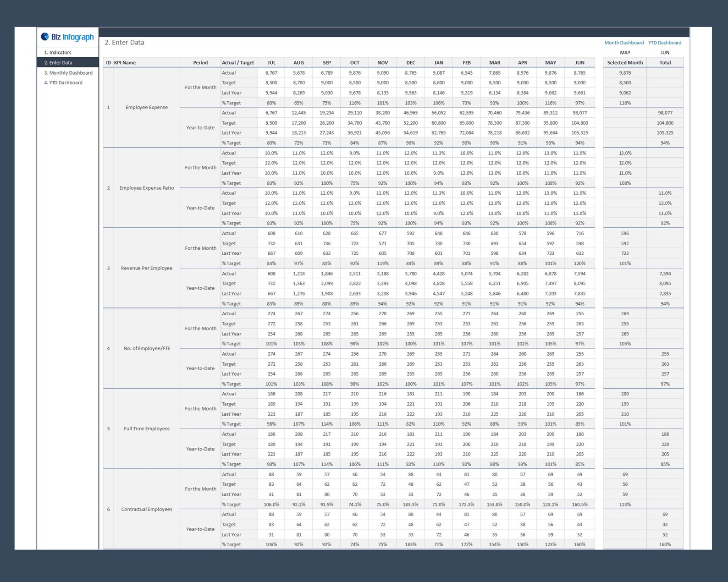The width and height of the screenshot is (728, 582).
Task: Follow the Month Dashboard link
Action: tap(624, 43)
